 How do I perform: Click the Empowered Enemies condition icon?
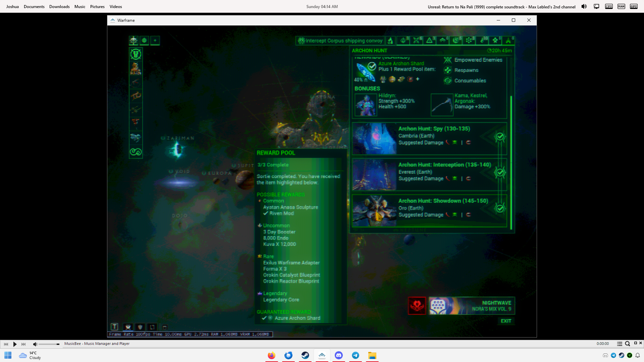click(x=448, y=60)
